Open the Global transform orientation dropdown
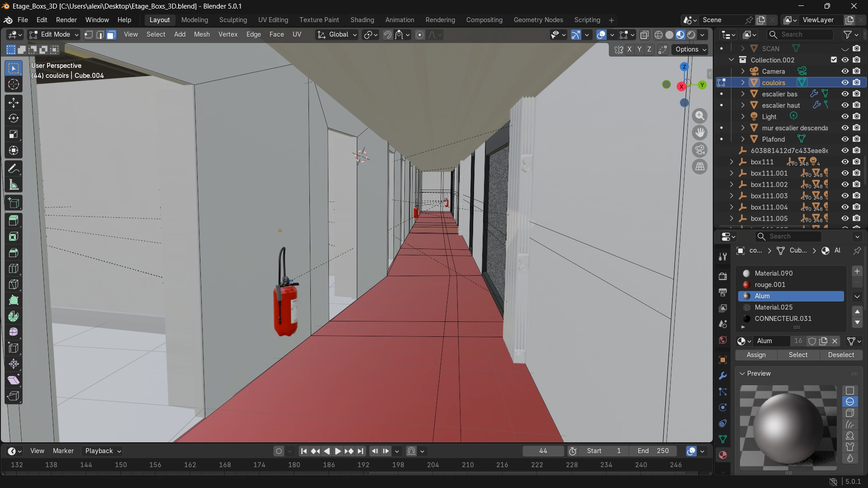The width and height of the screenshot is (868, 488). (337, 35)
